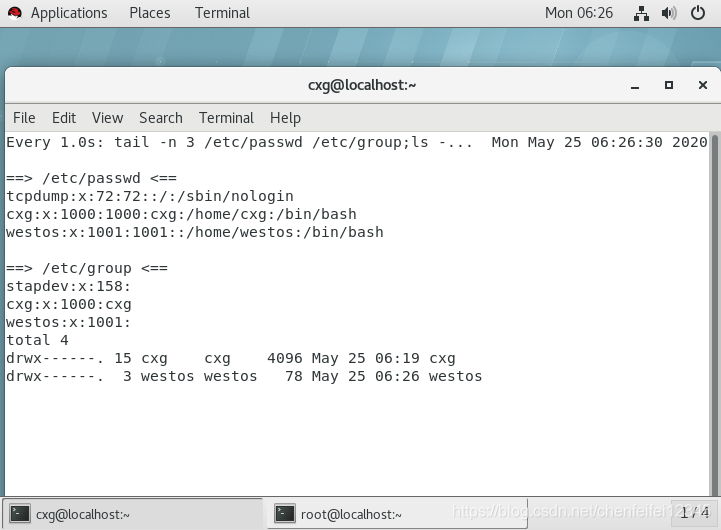Click the workspace switcher 1/4

[x=694, y=512]
